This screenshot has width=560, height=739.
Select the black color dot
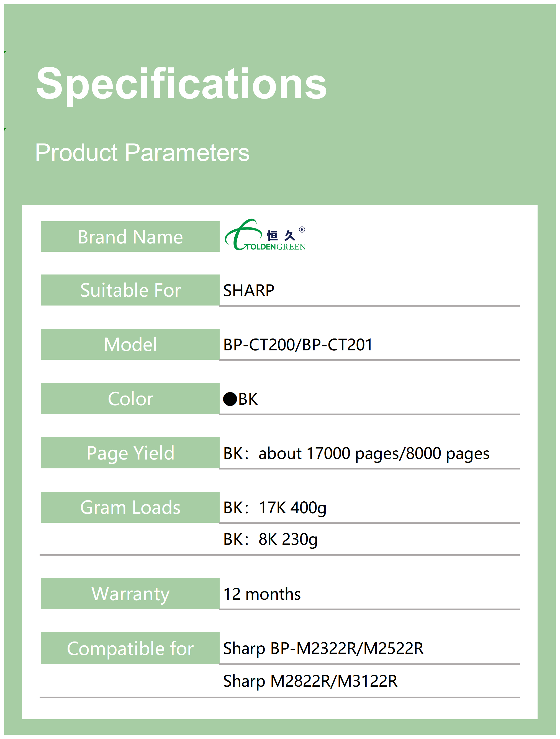pyautogui.click(x=230, y=399)
